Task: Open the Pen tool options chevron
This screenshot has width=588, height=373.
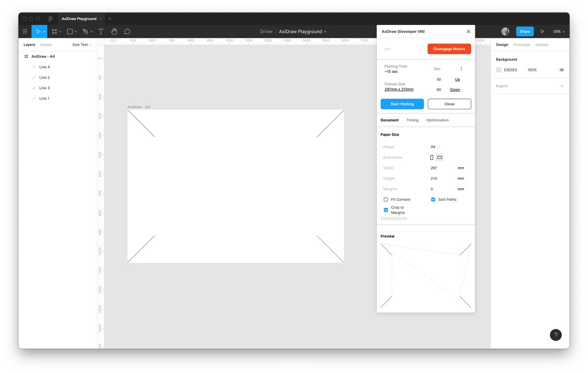Action: click(92, 32)
